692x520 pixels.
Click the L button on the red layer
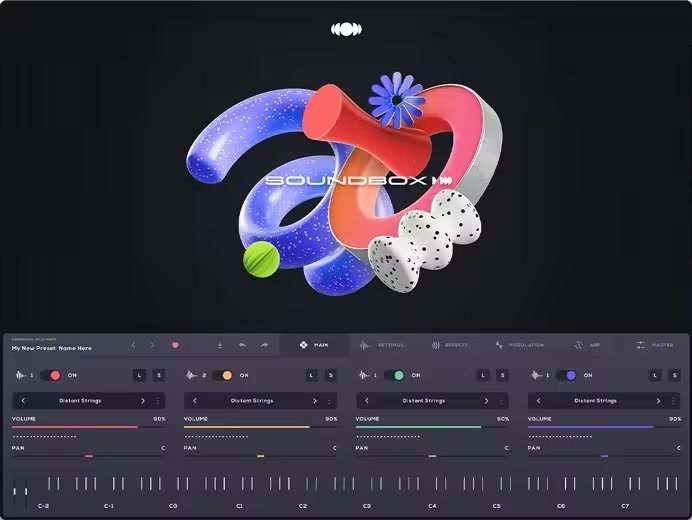tap(139, 375)
